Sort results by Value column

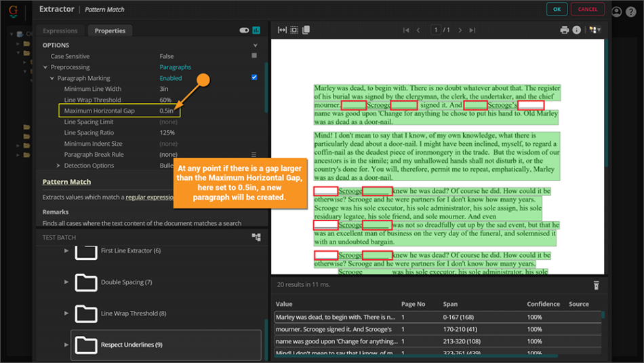coord(284,304)
